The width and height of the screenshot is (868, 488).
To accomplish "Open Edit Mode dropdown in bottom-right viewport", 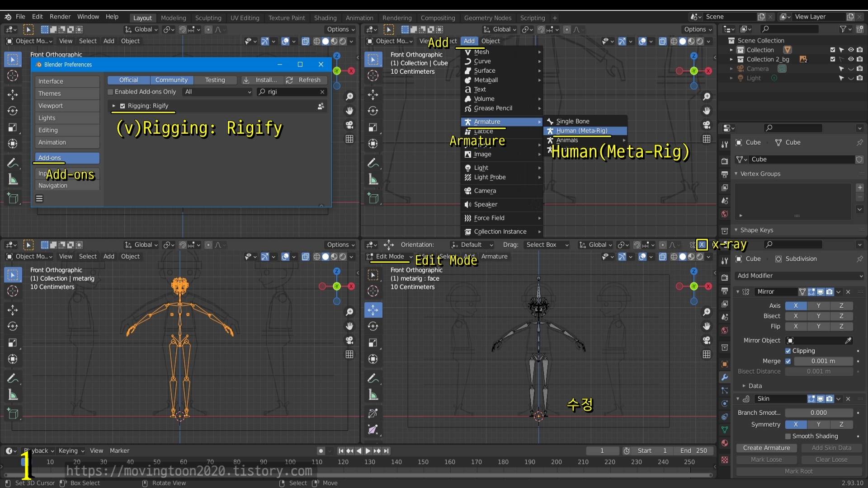I will tap(390, 257).
